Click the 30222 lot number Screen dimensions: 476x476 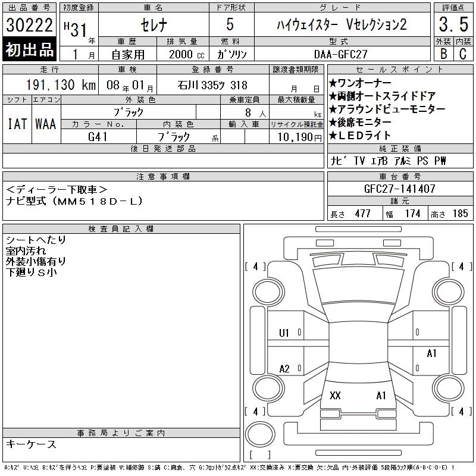29,24
